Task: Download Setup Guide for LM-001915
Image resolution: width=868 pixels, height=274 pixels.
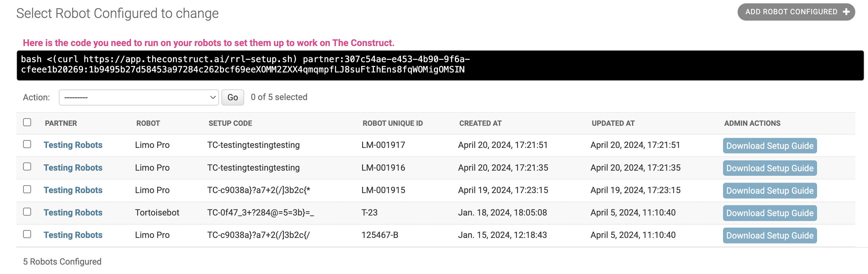Action: (x=770, y=191)
